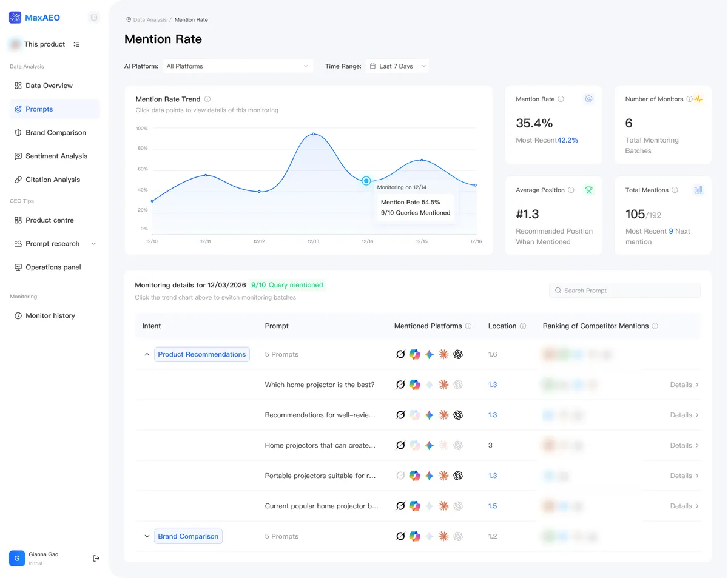The image size is (728, 578).
Task: Open Monitor history in the sidebar
Action: pos(55,316)
